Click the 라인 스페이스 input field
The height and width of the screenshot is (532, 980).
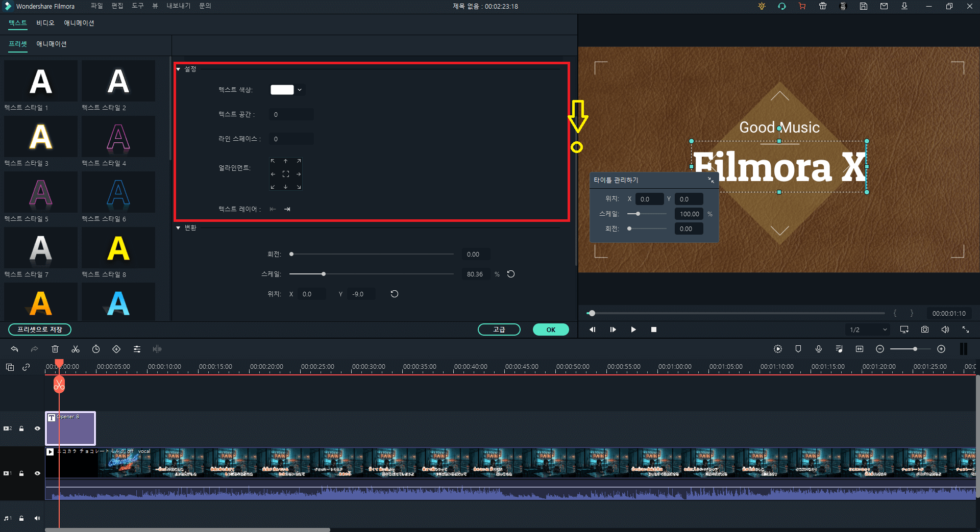click(291, 139)
